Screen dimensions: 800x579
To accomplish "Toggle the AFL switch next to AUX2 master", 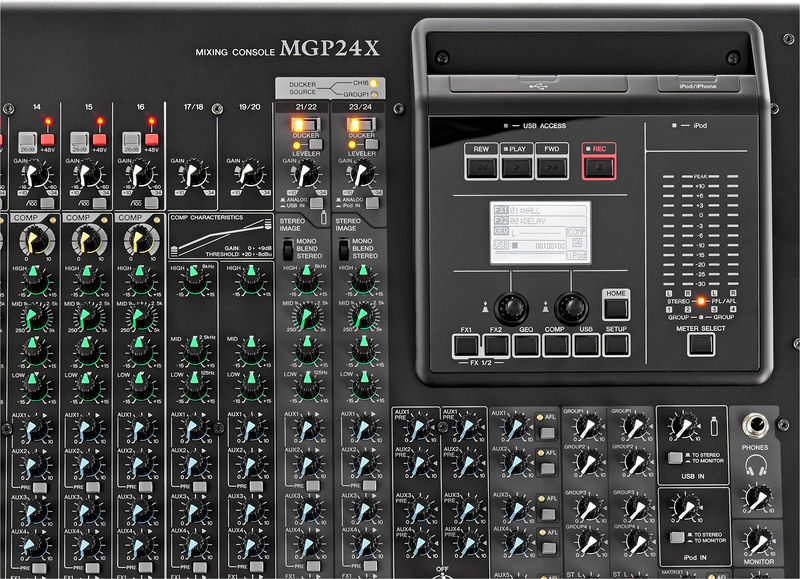I will tap(547, 468).
